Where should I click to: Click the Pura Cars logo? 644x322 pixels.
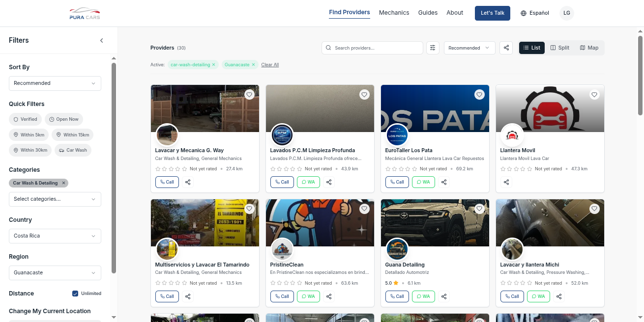coord(85,13)
